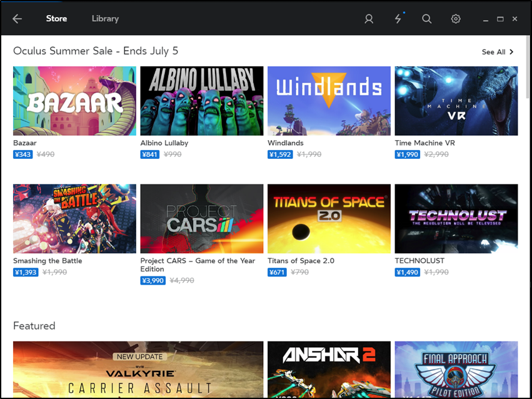Click the TECHNOLUST title text

[419, 261]
